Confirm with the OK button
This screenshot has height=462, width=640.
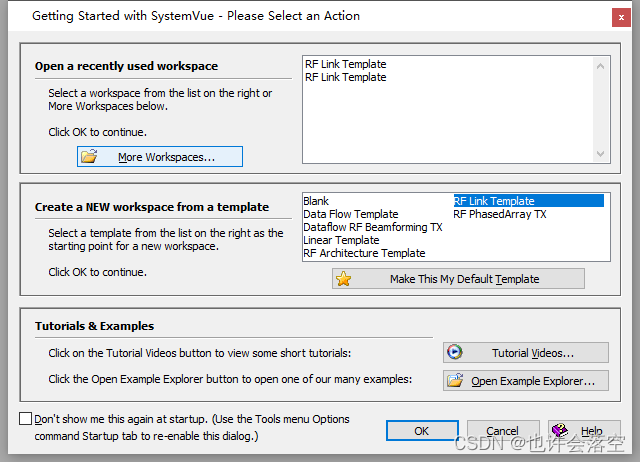422,431
